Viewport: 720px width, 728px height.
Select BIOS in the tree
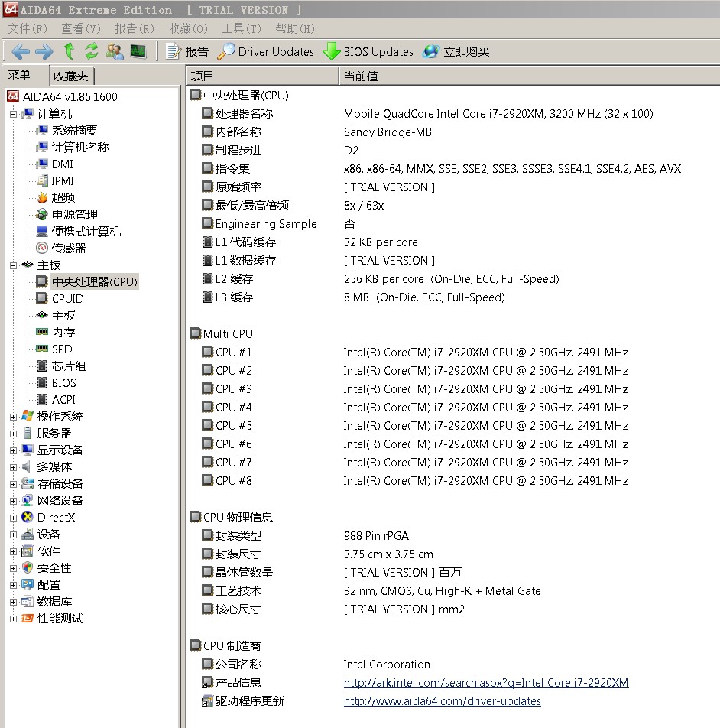pos(64,382)
